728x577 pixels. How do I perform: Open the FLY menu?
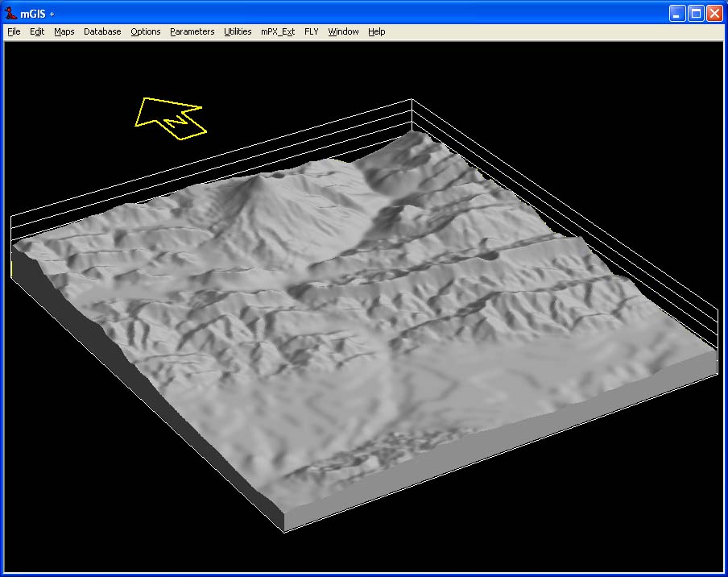point(312,31)
